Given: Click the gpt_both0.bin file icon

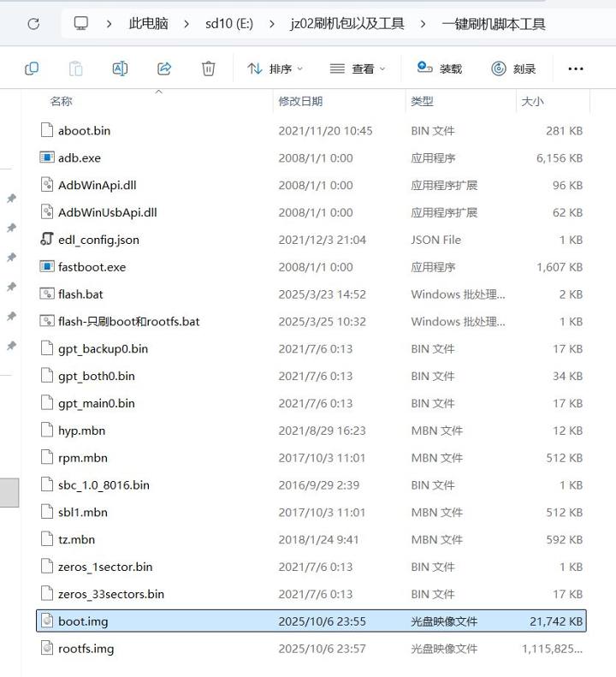Looking at the screenshot, I should (x=47, y=375).
